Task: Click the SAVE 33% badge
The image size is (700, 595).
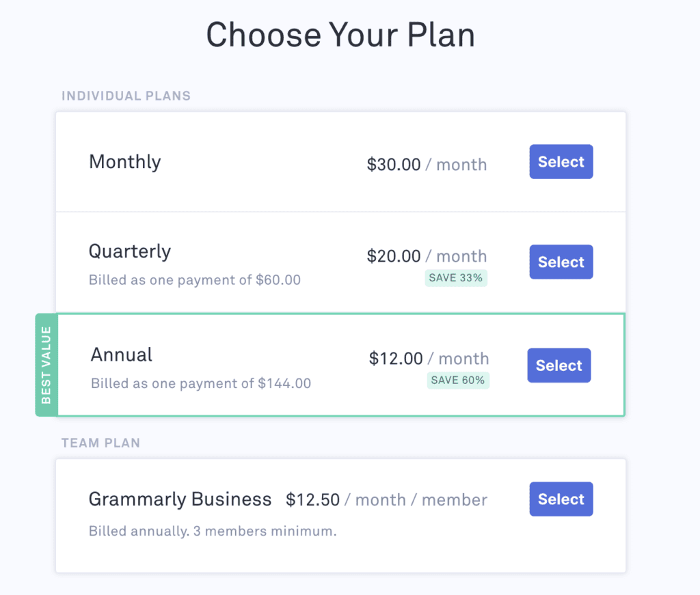Action: (456, 278)
